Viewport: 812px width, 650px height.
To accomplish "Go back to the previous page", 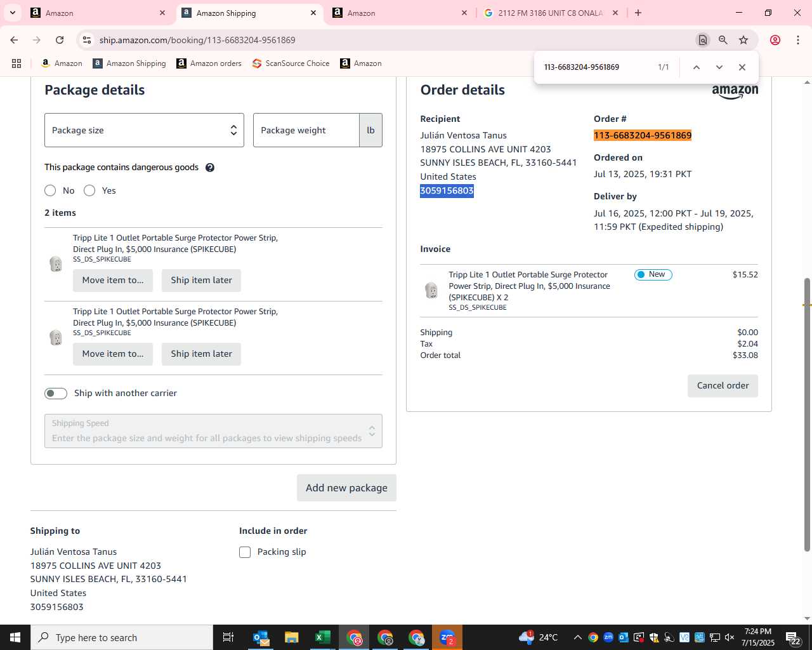I will tap(14, 40).
